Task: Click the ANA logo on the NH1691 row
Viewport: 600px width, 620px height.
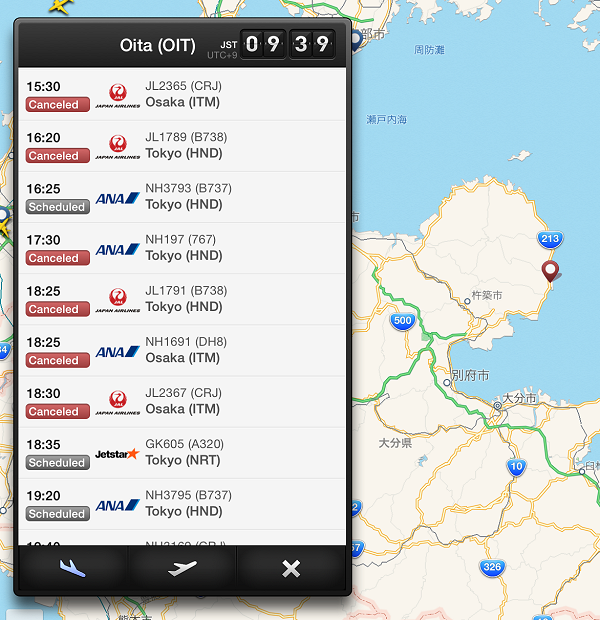Action: [117, 352]
